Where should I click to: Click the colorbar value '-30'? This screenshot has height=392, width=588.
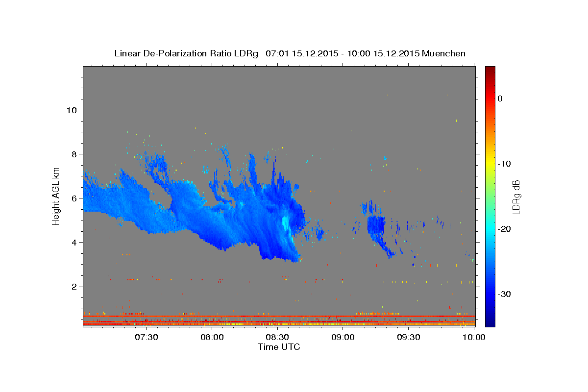coord(505,294)
